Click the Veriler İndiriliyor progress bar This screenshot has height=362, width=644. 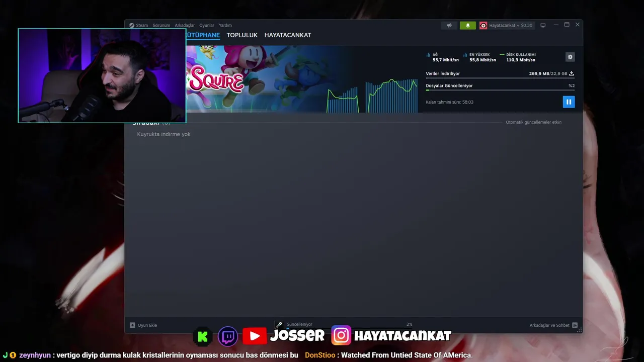pos(500,78)
